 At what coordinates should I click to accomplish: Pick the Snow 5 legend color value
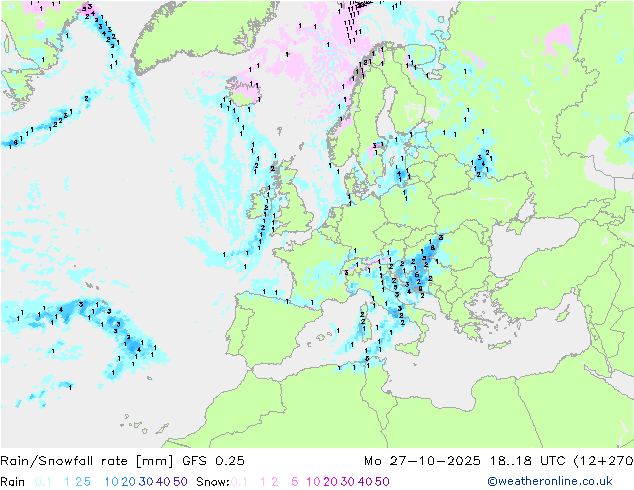click(295, 482)
